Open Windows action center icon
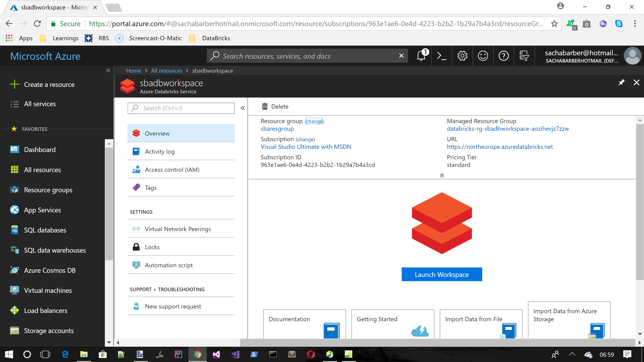The height and width of the screenshot is (362, 644). click(627, 354)
